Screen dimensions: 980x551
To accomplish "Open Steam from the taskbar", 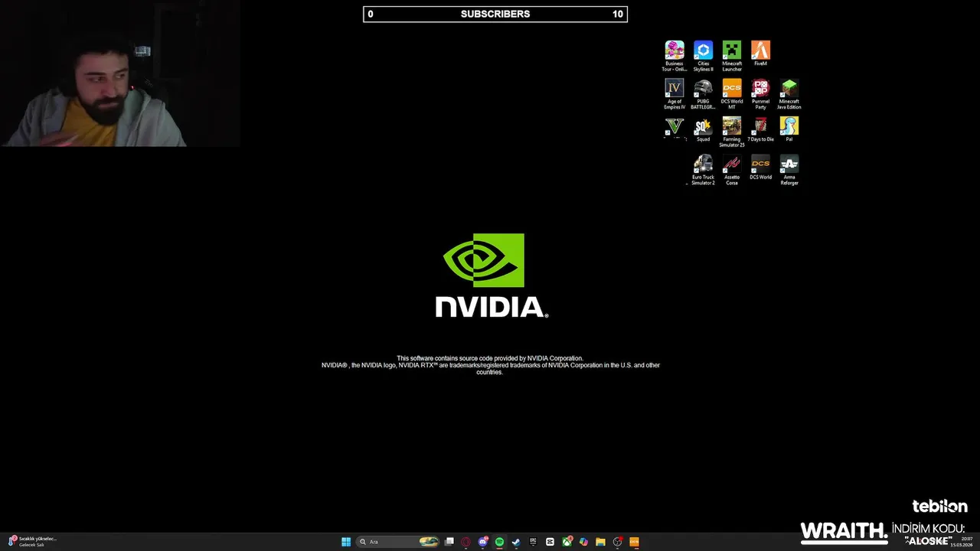I will 516,542.
